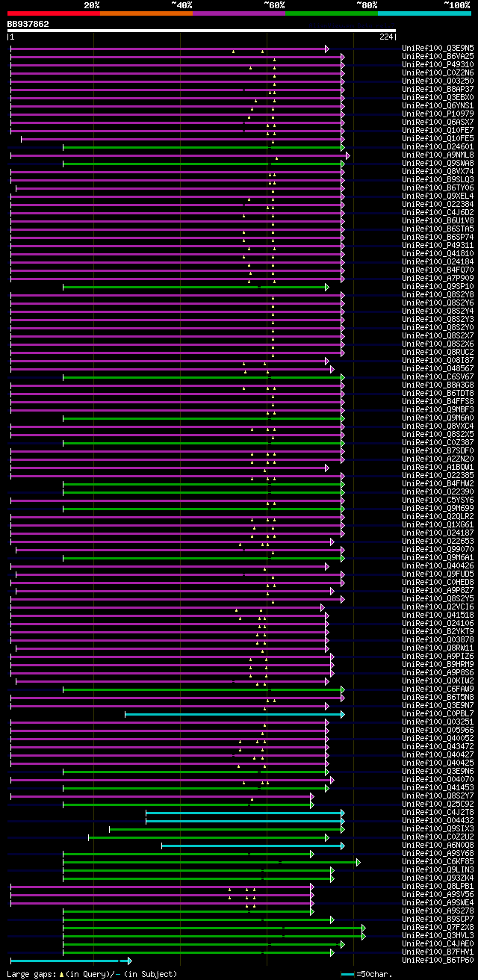Click the orange ~40% identity legend segment
Image resolution: width=478 pixels, height=980 pixels.
[x=146, y=13]
